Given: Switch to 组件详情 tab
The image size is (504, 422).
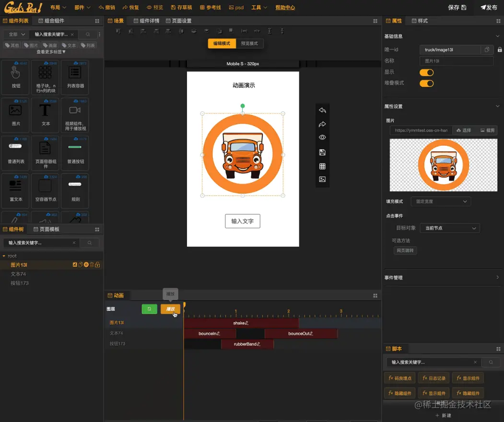Looking at the screenshot, I should pos(147,21).
